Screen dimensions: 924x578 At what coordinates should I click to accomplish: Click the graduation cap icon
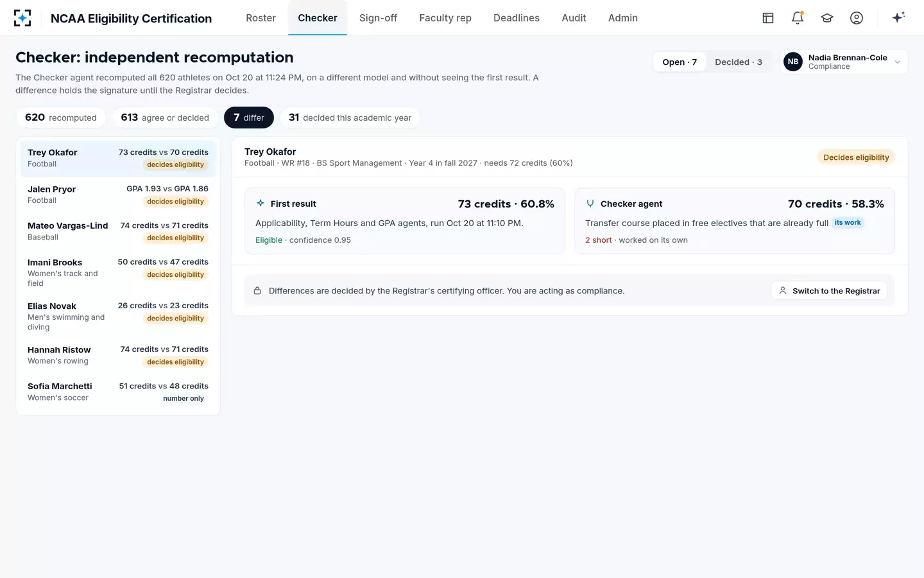827,18
